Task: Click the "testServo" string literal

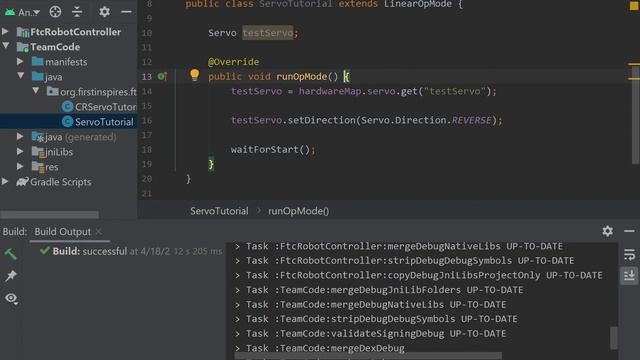Action: pyautogui.click(x=455, y=91)
